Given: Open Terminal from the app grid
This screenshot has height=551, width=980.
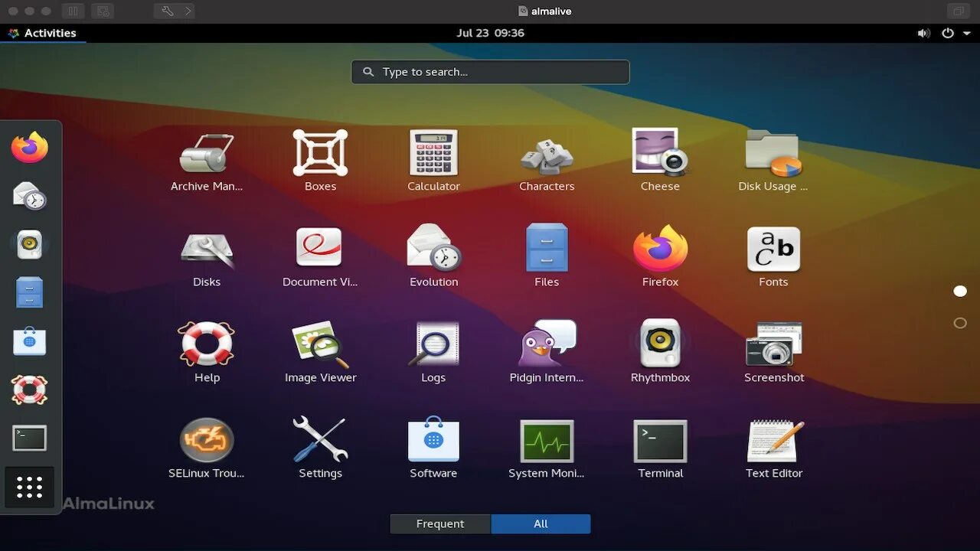Looking at the screenshot, I should point(660,448).
